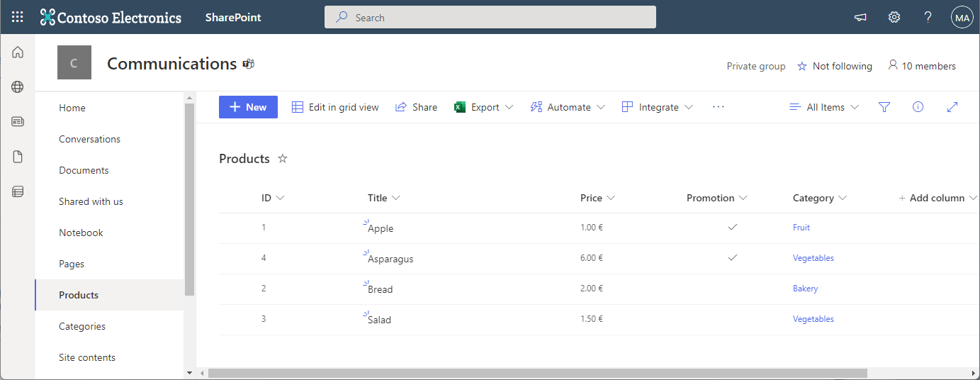Click the Contoso Electronics logo
The height and width of the screenshot is (380, 980).
click(111, 17)
